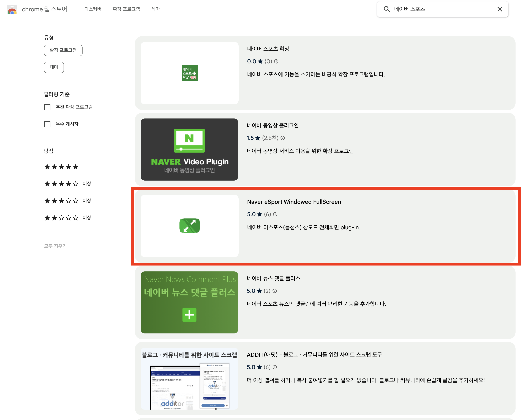Enable the 추천 확장 프로그램 filter checkbox
Screen dimensions: 523x420
(x=47, y=107)
